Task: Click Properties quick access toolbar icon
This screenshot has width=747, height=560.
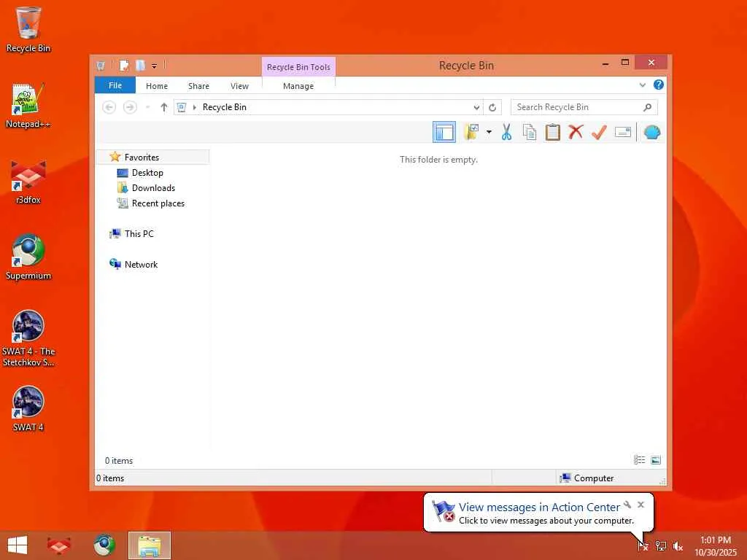Action: tap(124, 65)
